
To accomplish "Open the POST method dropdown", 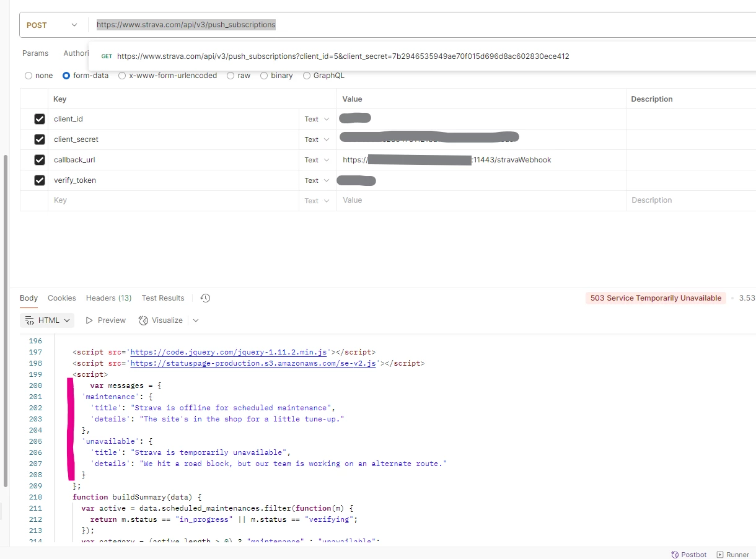I will (53, 25).
